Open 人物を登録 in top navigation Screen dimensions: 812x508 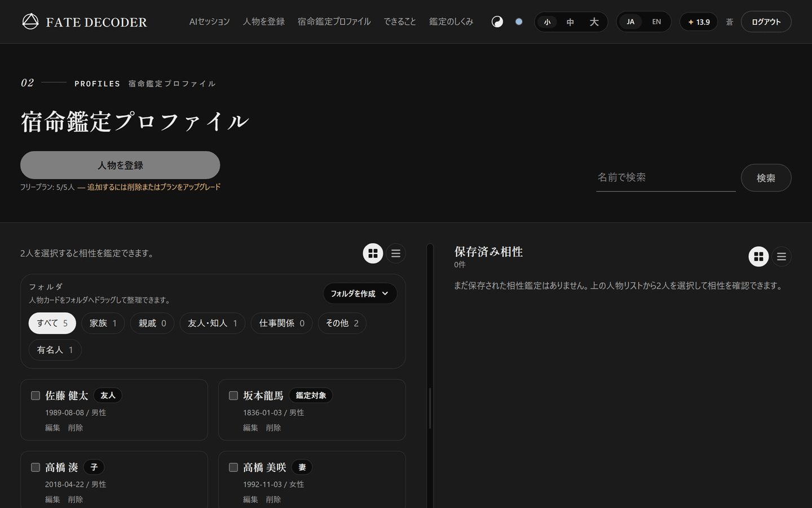pos(264,21)
